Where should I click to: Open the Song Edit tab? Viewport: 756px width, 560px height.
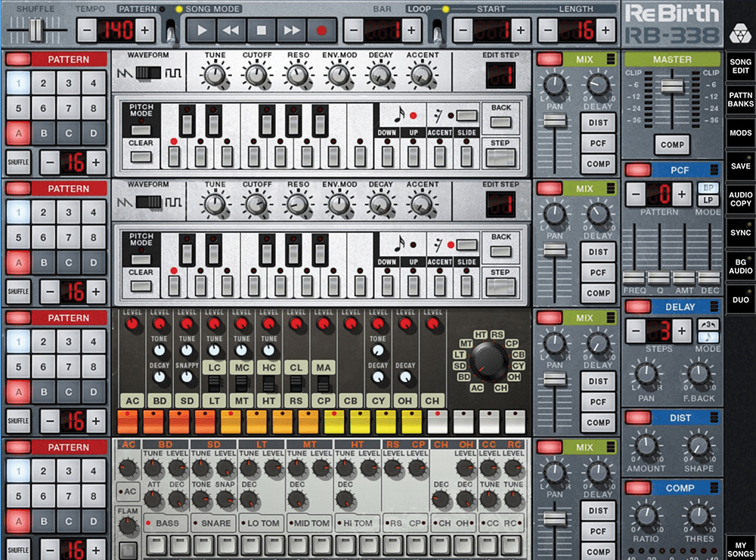pyautogui.click(x=740, y=66)
